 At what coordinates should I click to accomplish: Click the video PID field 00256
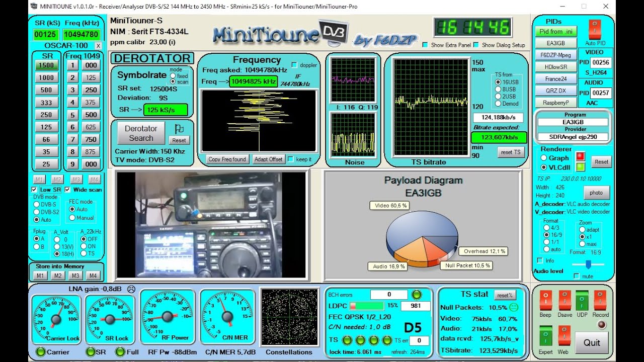point(601,62)
